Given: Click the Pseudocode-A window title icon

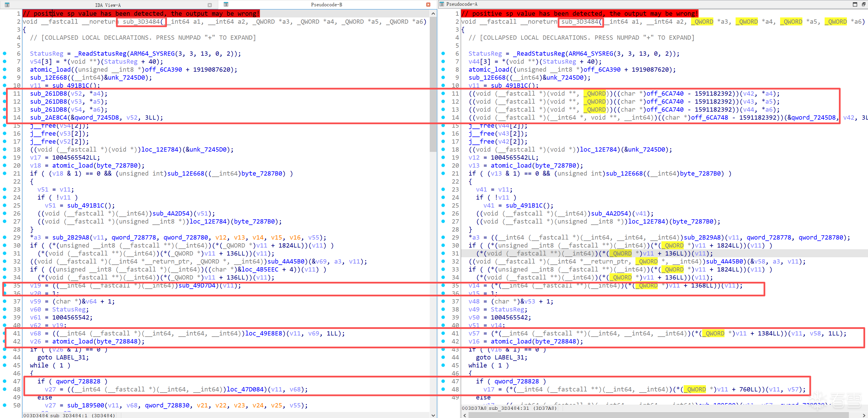Looking at the screenshot, I should pos(442,4).
